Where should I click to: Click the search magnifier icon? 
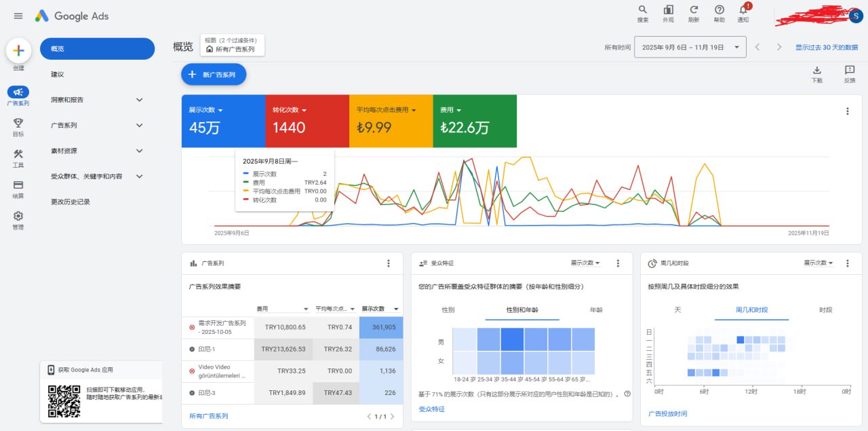coord(643,10)
